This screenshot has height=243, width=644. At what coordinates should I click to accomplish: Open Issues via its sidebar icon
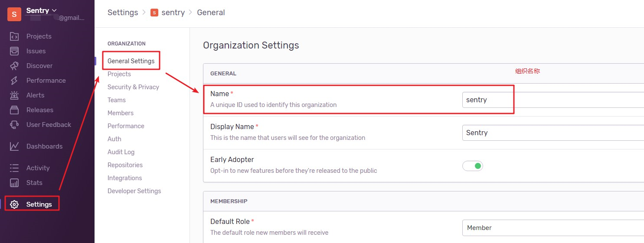tap(14, 51)
